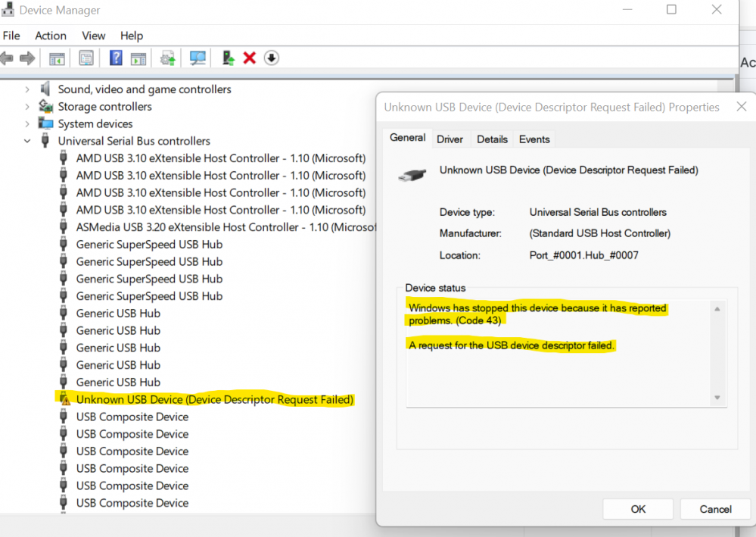Expand Sound, video and game controllers
756x537 pixels.
[27, 89]
